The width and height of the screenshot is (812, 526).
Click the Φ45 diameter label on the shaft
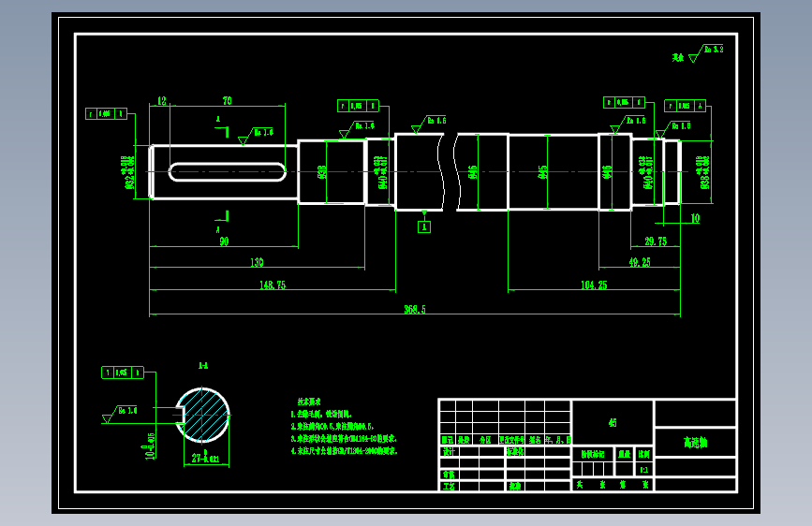542,172
